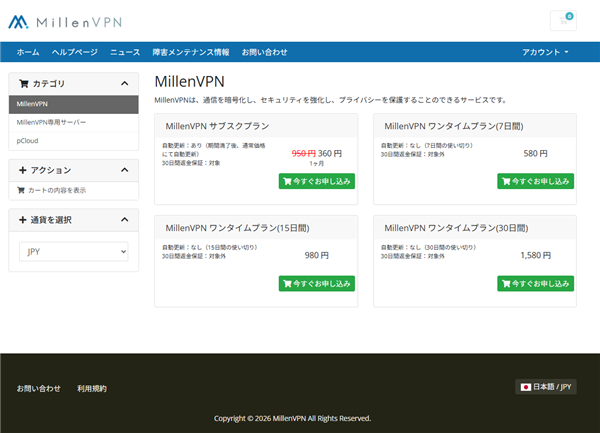Select MillenVPN専用サーバー category in sidebar
This screenshot has height=433, width=600.
click(x=73, y=122)
